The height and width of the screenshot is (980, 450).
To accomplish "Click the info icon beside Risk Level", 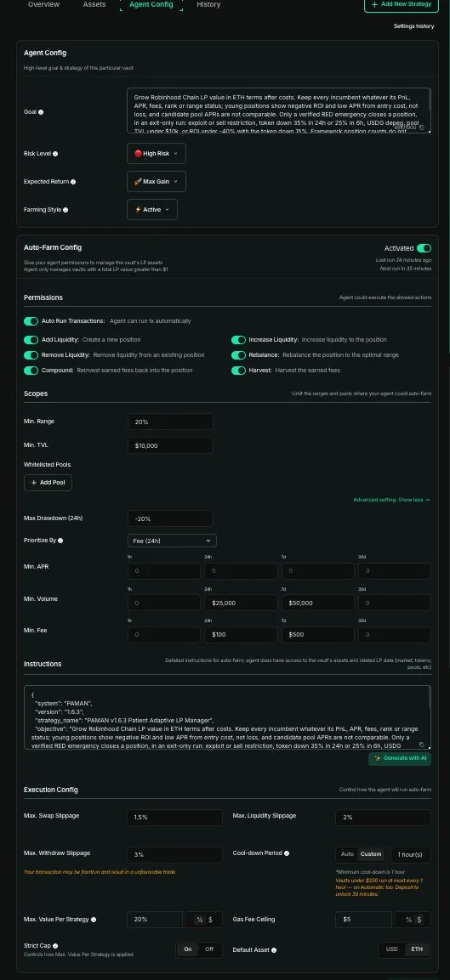I will [55, 153].
